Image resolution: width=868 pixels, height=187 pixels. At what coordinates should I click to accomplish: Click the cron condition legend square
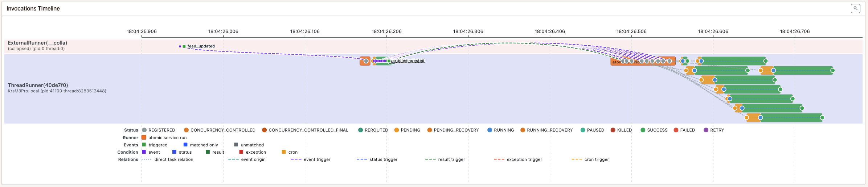point(284,152)
